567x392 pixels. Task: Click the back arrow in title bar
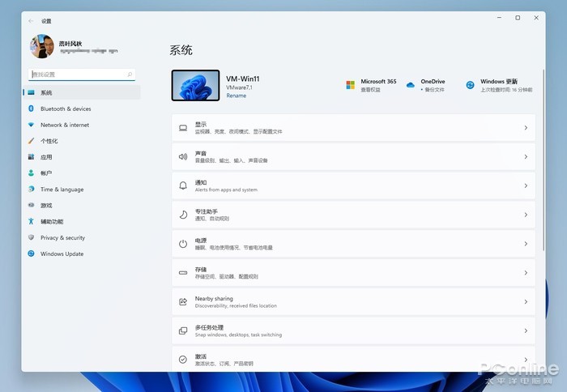pos(31,20)
